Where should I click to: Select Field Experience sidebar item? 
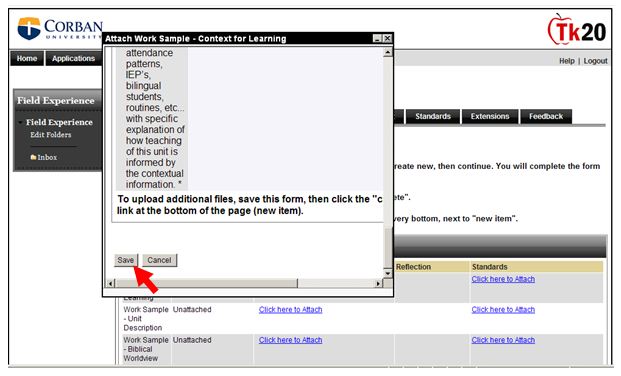(59, 122)
